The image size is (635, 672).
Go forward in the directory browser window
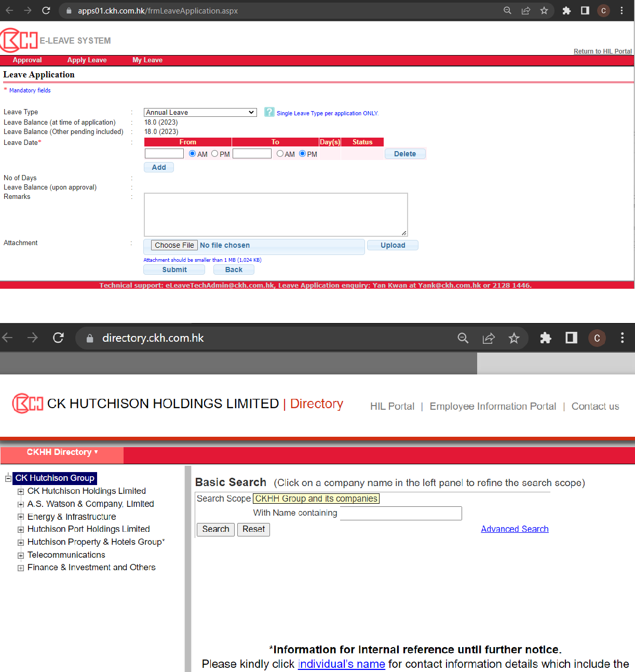[33, 338]
